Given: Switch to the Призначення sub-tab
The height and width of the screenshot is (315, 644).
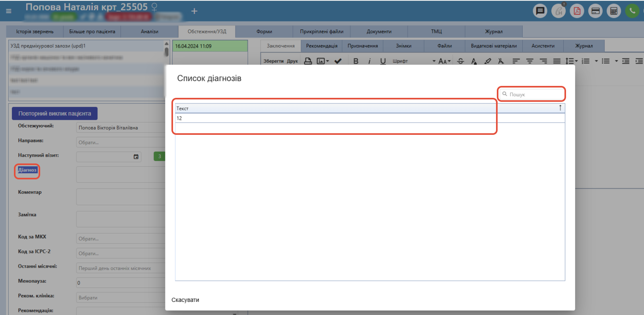Looking at the screenshot, I should [363, 46].
